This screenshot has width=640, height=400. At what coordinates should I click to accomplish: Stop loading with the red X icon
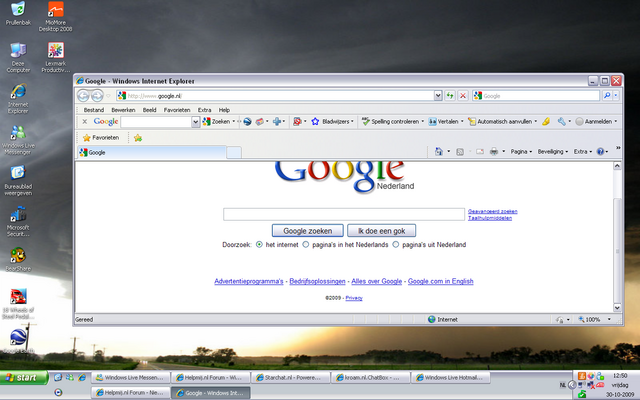[x=463, y=96]
